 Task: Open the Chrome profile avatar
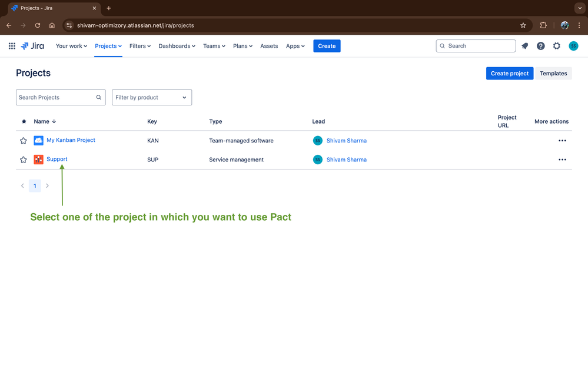[x=564, y=25]
